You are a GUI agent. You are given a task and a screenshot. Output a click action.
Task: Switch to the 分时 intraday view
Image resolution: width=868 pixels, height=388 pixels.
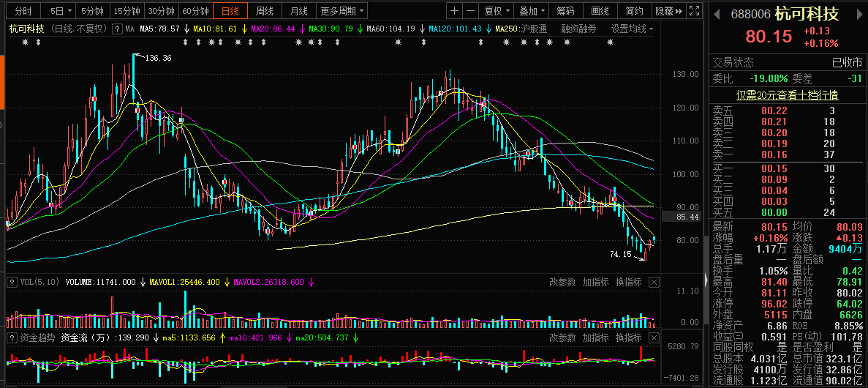(x=23, y=10)
